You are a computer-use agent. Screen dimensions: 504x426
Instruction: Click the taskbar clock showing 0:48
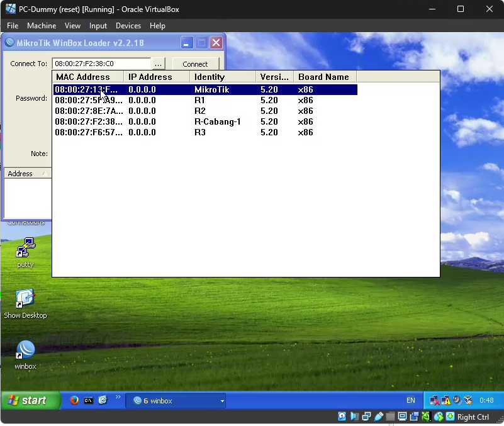tap(486, 400)
